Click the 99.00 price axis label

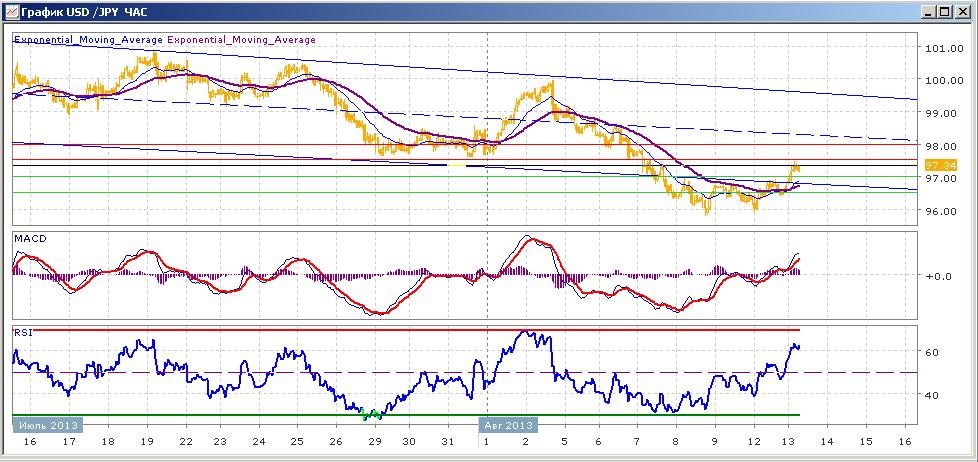pos(941,113)
